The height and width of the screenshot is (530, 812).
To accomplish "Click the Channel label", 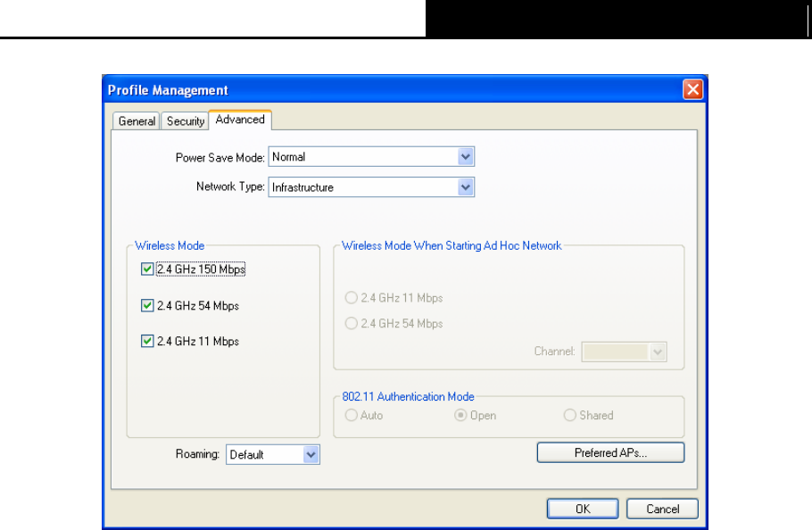I will pos(555,352).
